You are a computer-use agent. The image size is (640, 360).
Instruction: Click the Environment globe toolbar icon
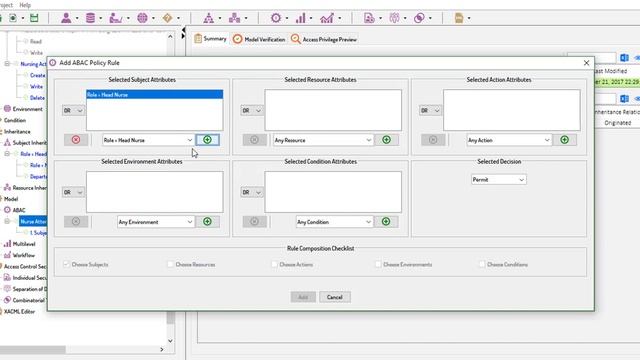(142, 18)
